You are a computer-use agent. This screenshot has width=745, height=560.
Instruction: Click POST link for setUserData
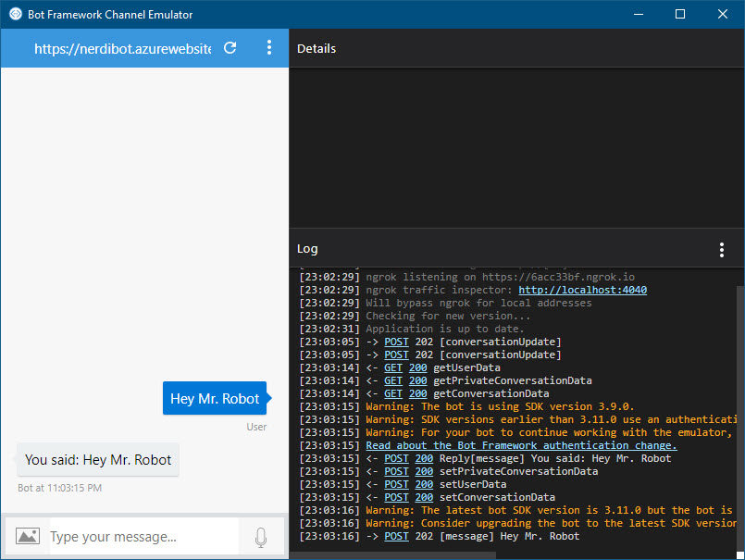click(396, 484)
